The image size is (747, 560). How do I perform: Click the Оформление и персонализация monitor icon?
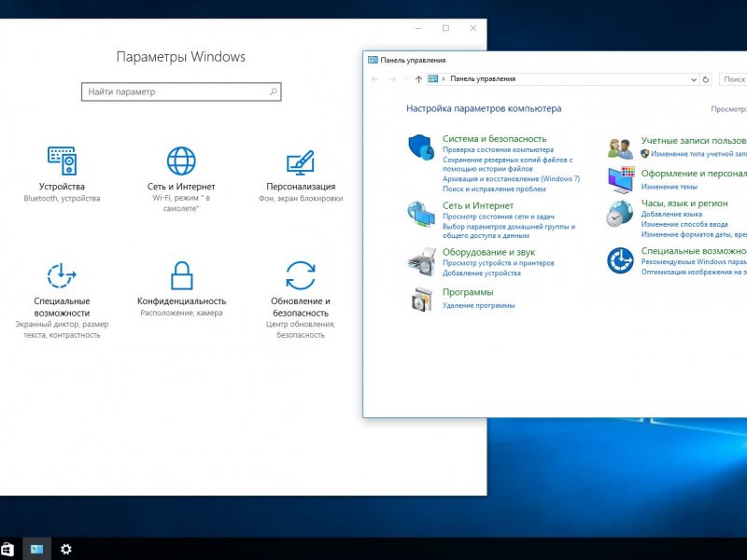tap(621, 180)
